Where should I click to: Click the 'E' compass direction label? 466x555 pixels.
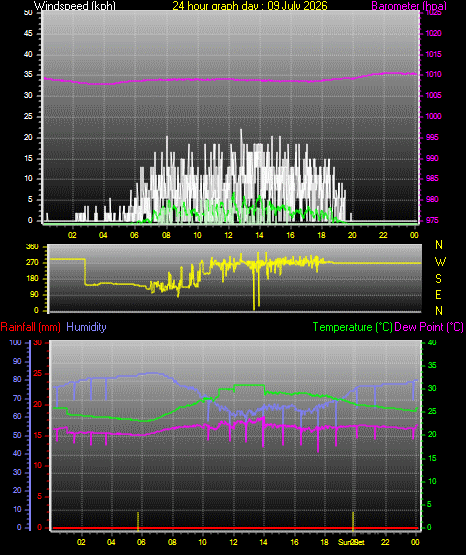(438, 294)
